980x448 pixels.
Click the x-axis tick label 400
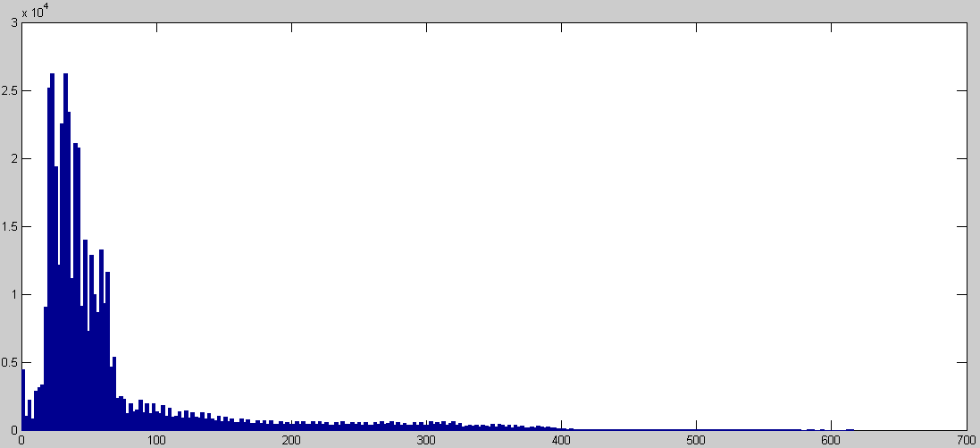[560, 440]
